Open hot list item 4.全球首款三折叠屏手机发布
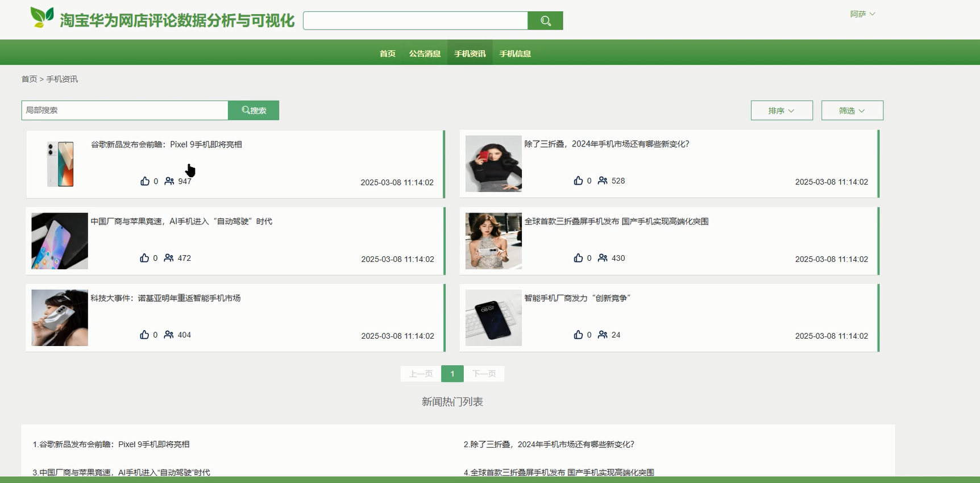Viewport: 980px width, 483px height. pyautogui.click(x=559, y=472)
